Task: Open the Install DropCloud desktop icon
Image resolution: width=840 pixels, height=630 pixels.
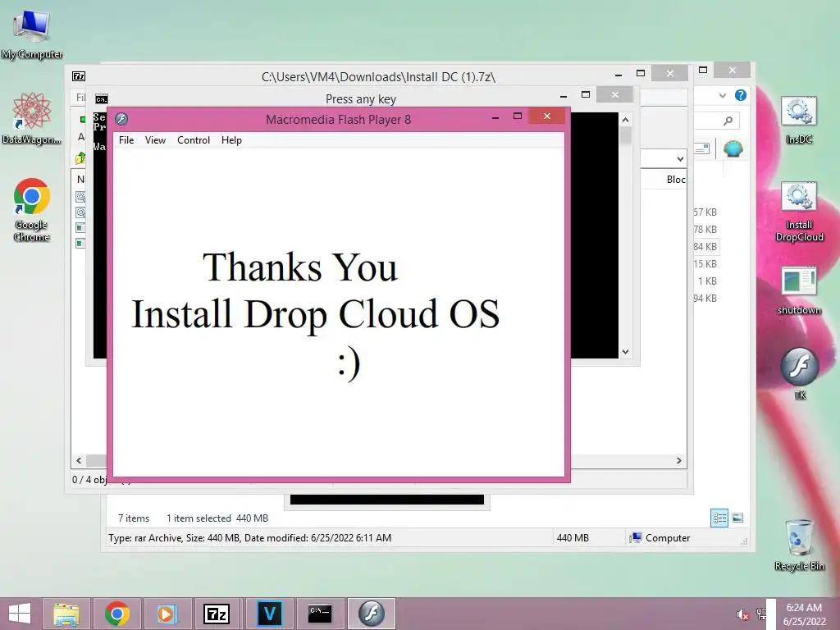Action: pyautogui.click(x=799, y=212)
